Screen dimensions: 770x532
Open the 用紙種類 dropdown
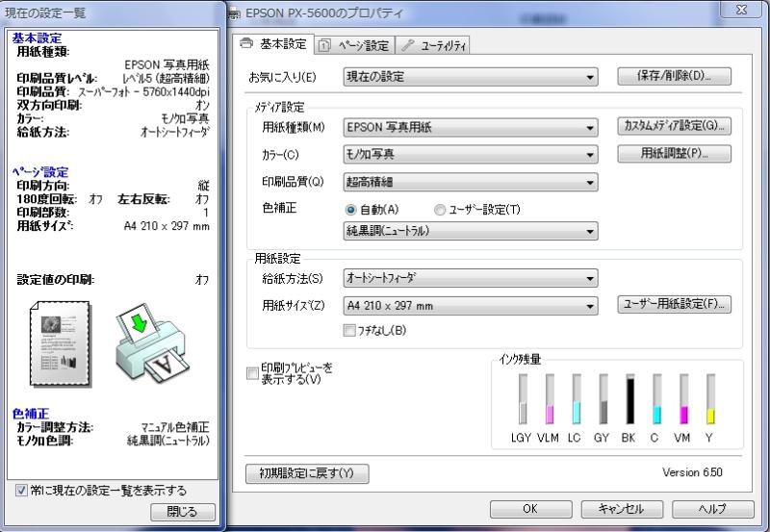[x=471, y=127]
